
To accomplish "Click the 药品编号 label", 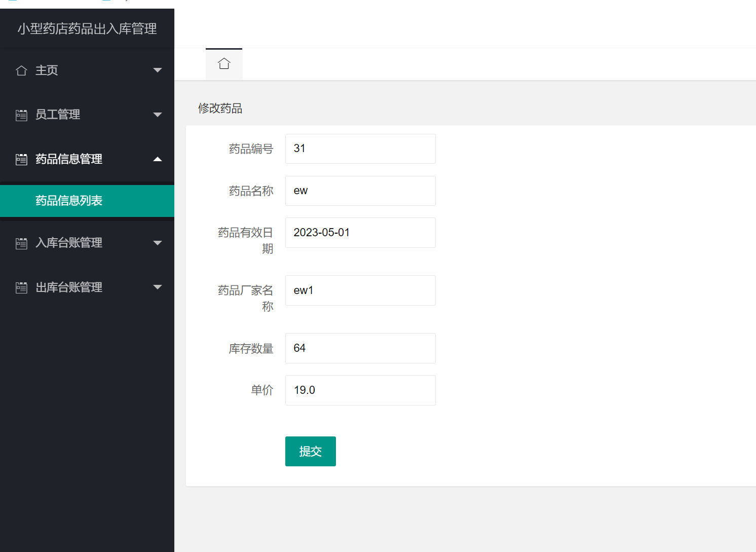I will coord(251,149).
